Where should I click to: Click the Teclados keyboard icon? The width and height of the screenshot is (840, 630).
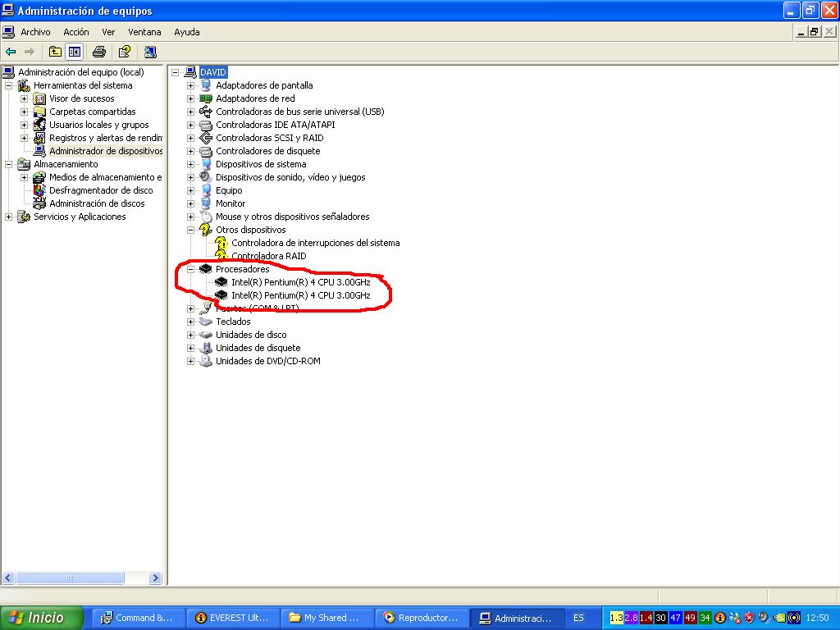206,322
